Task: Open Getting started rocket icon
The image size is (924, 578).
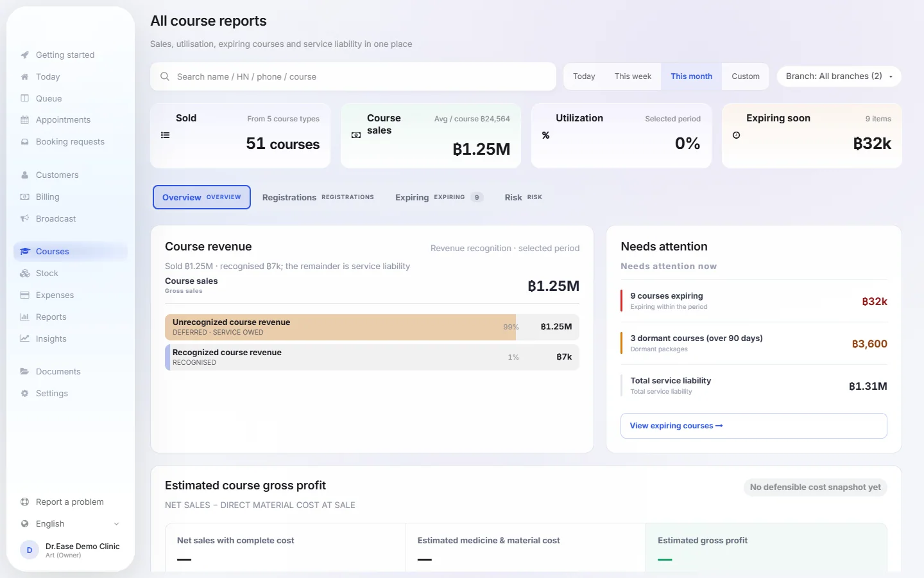Action: pyautogui.click(x=24, y=55)
